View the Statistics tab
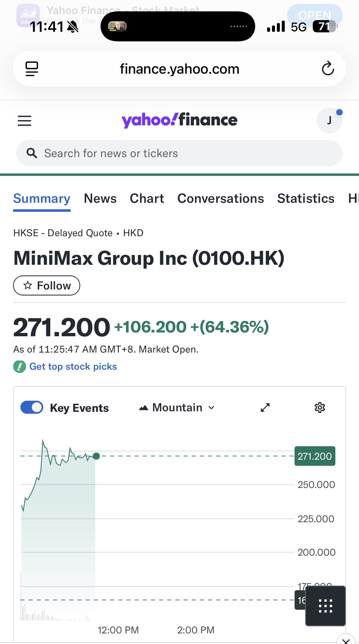 [x=306, y=198]
